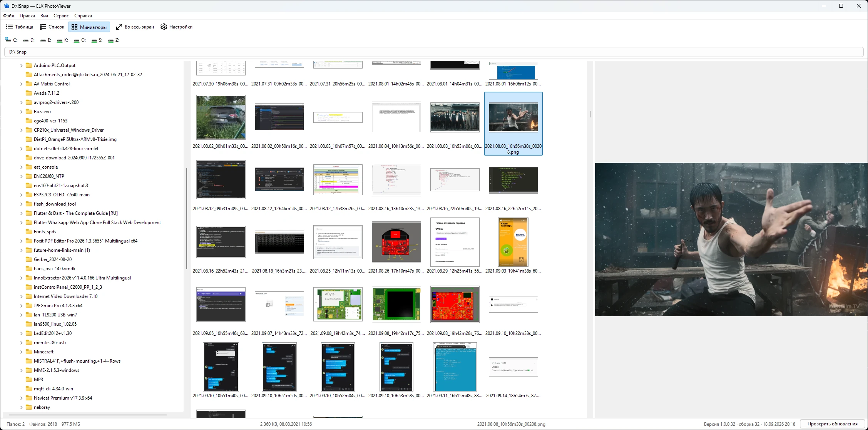Viewport: 868px width, 430px height.
Task: Select Flutter & Dart - The Complete Guide folder
Action: coord(76,213)
